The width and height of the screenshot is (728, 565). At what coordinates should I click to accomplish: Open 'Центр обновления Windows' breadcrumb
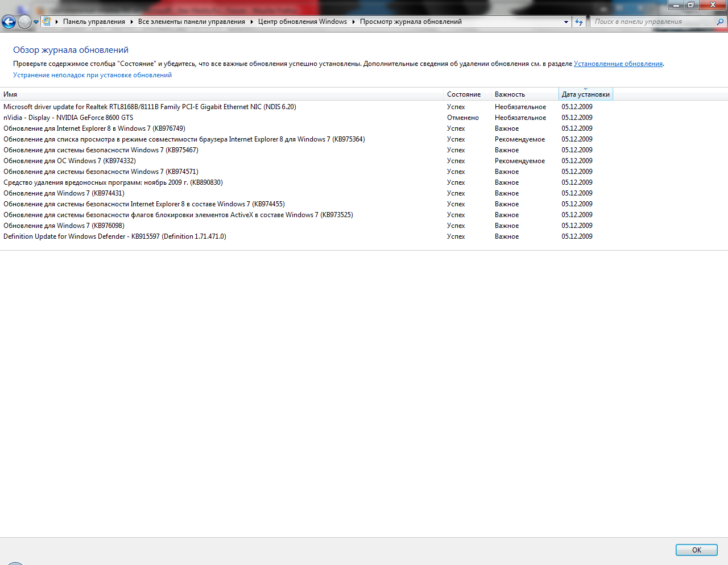303,22
